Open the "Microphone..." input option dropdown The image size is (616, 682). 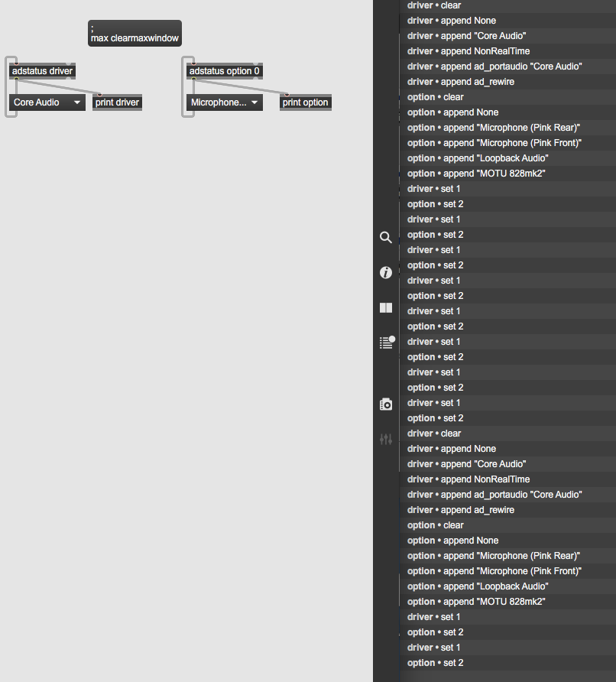point(225,102)
